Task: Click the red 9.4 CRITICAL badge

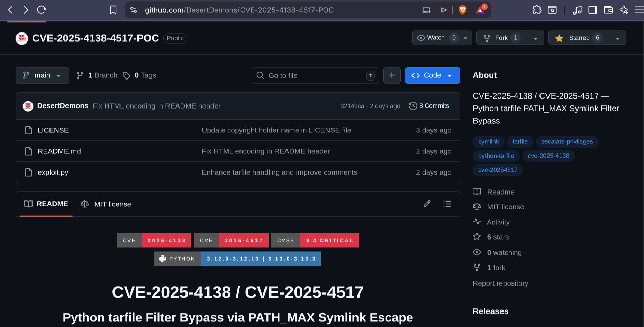Action: tap(329, 240)
